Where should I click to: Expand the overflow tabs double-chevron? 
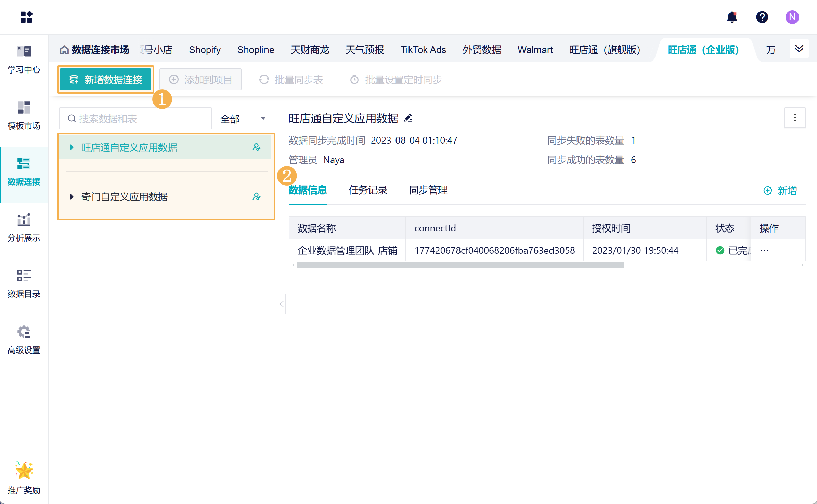tap(799, 49)
